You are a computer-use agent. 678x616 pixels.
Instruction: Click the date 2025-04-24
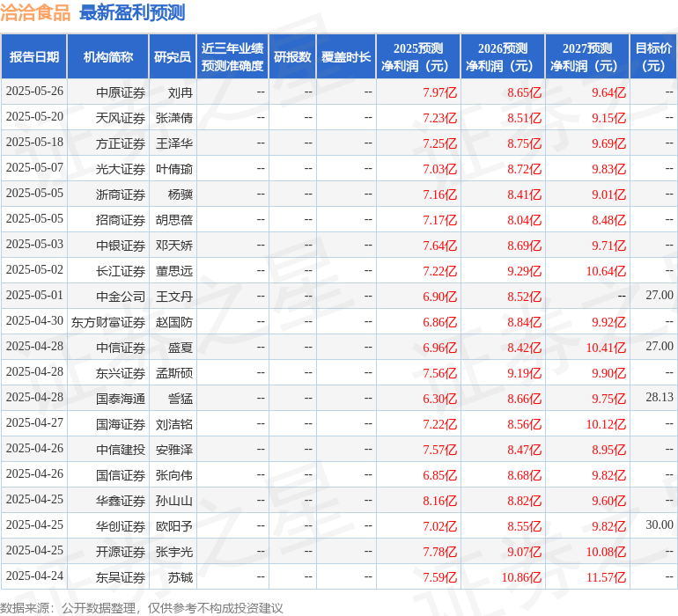[x=34, y=576]
